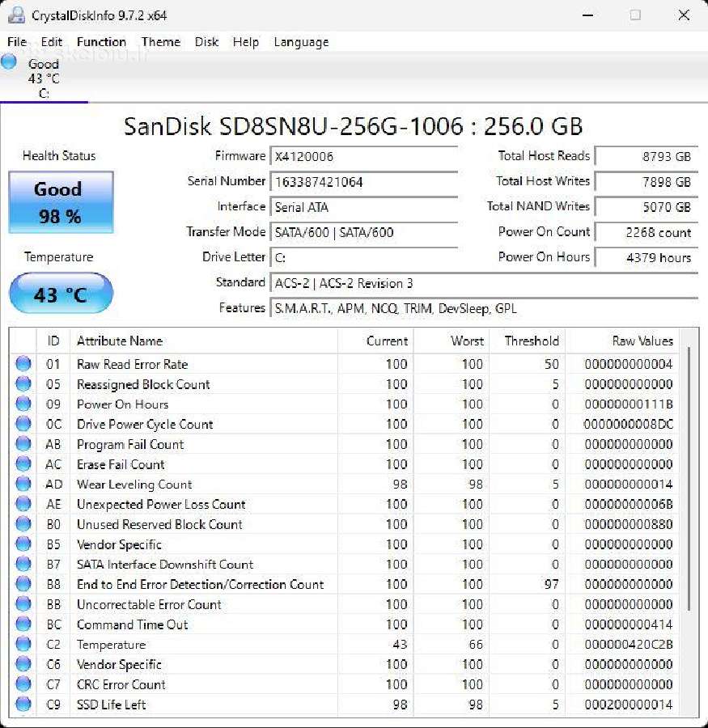
Task: Click the Attribute Name column header
Action: click(203, 341)
